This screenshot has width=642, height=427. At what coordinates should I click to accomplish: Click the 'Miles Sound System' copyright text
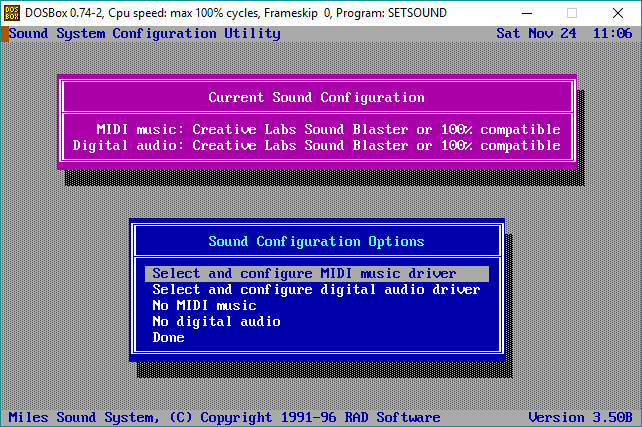[x=224, y=417]
